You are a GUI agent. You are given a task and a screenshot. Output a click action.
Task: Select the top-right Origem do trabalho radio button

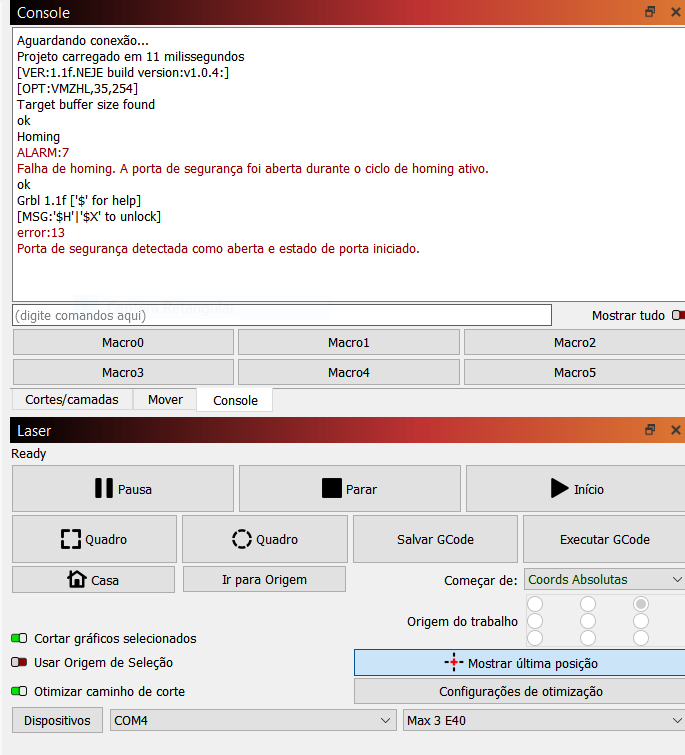[x=641, y=604]
